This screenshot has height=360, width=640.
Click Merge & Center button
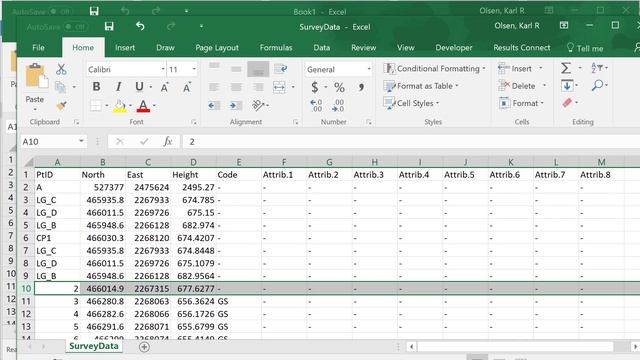point(279,87)
